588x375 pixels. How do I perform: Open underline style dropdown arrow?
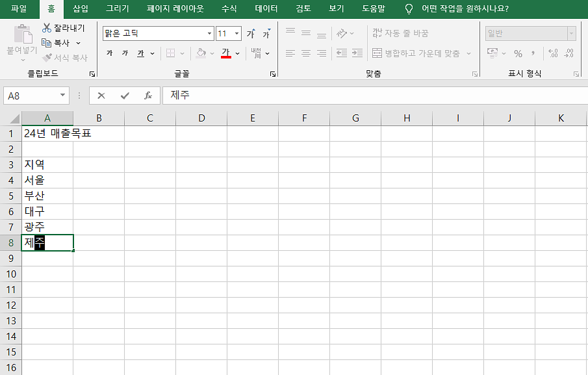click(x=152, y=54)
